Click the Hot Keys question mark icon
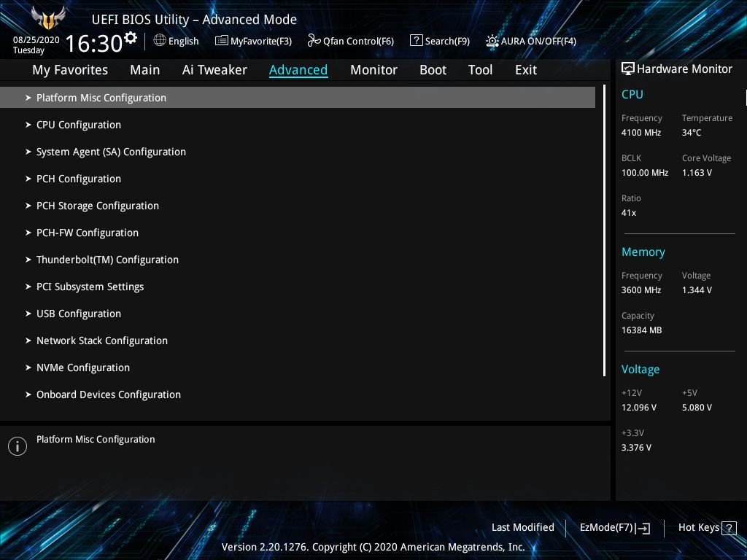This screenshot has width=747, height=560. point(729,528)
